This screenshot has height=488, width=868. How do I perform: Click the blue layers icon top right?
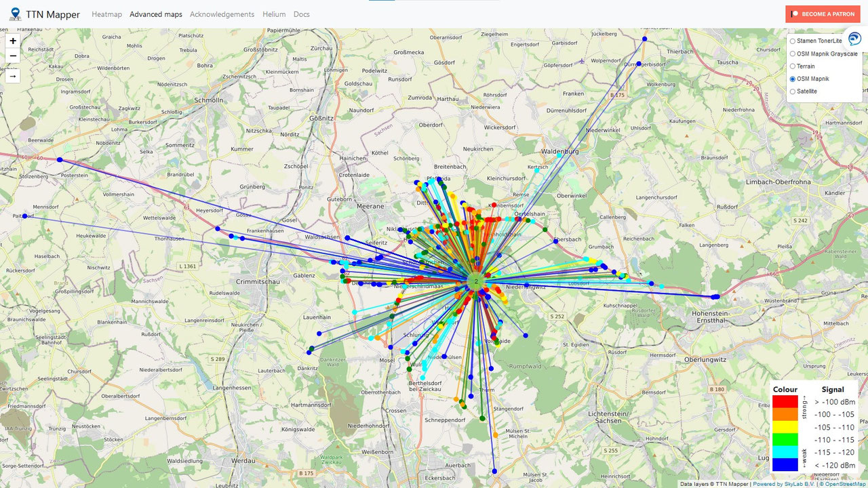[854, 39]
